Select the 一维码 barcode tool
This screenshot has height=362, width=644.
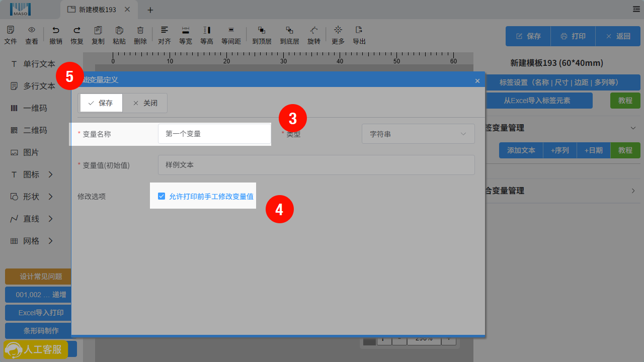29,108
